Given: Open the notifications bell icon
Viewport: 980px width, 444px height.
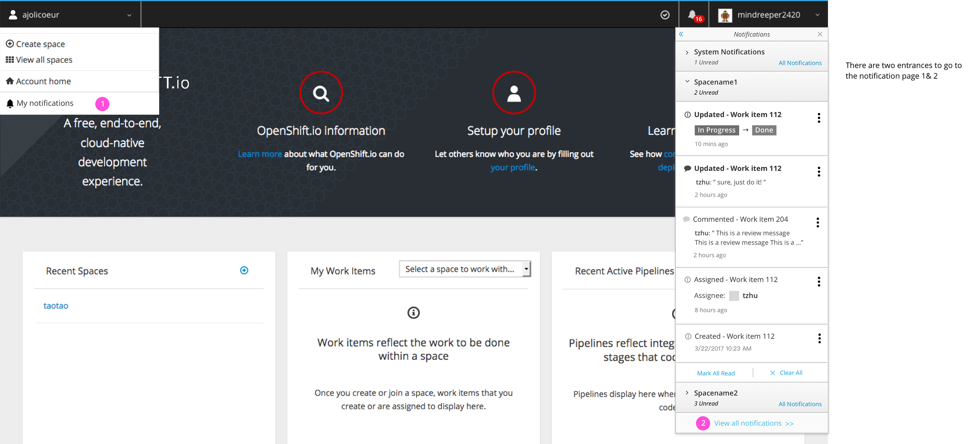Looking at the screenshot, I should pos(692,14).
